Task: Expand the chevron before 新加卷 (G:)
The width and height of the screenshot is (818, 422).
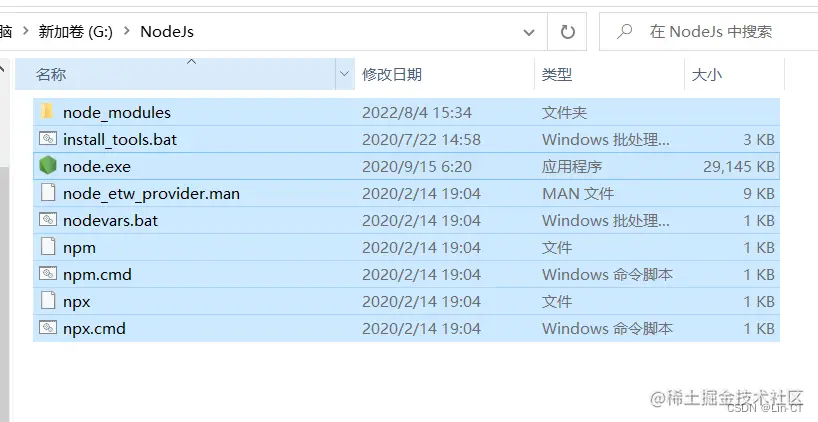Action: (x=25, y=31)
